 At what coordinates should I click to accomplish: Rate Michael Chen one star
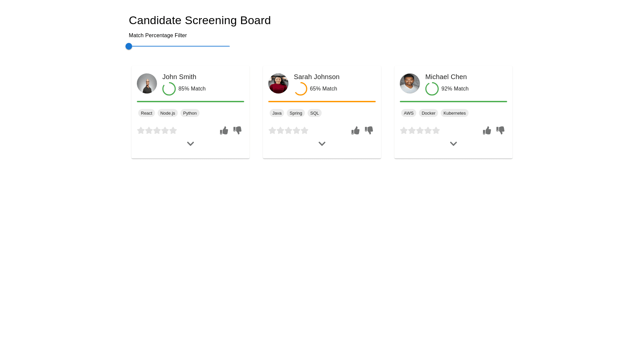click(404, 130)
